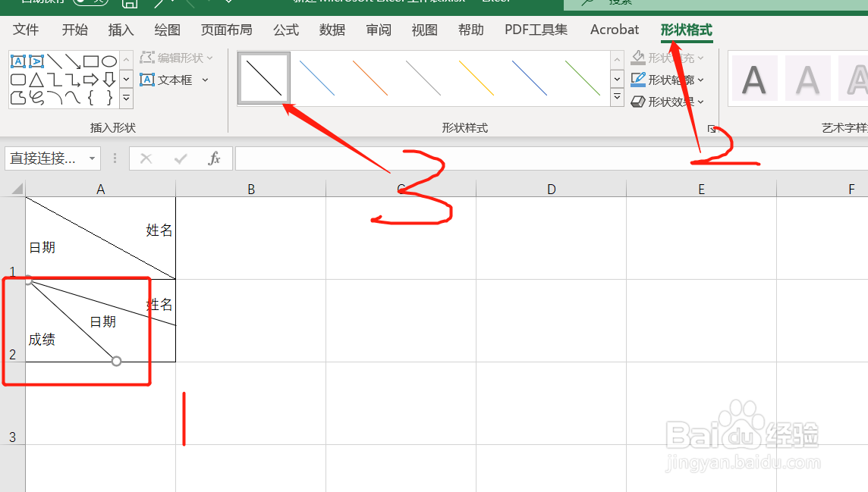The image size is (868, 492).
Task: Switch to the Acrobat ribbon tab
Action: (x=615, y=30)
